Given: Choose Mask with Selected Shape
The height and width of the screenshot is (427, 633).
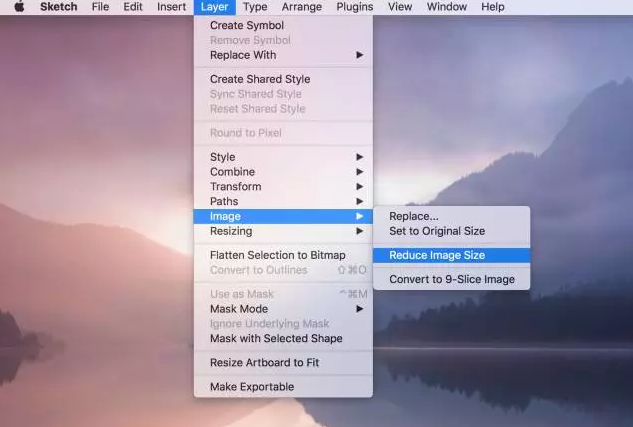Looking at the screenshot, I should pos(283,338).
